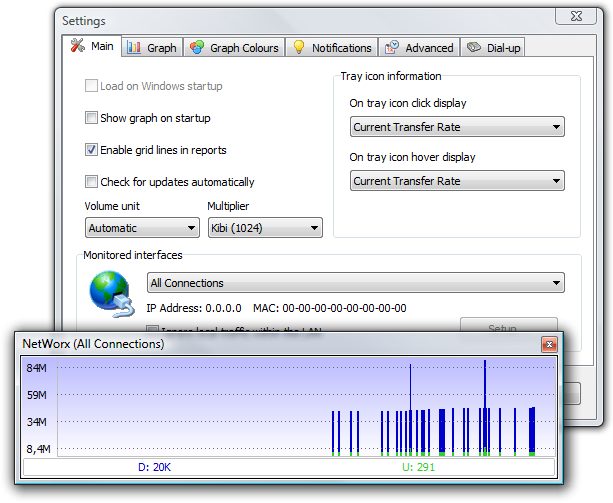The width and height of the screenshot is (613, 503).
Task: Click the 84M graph axis label
Action: pos(36,368)
